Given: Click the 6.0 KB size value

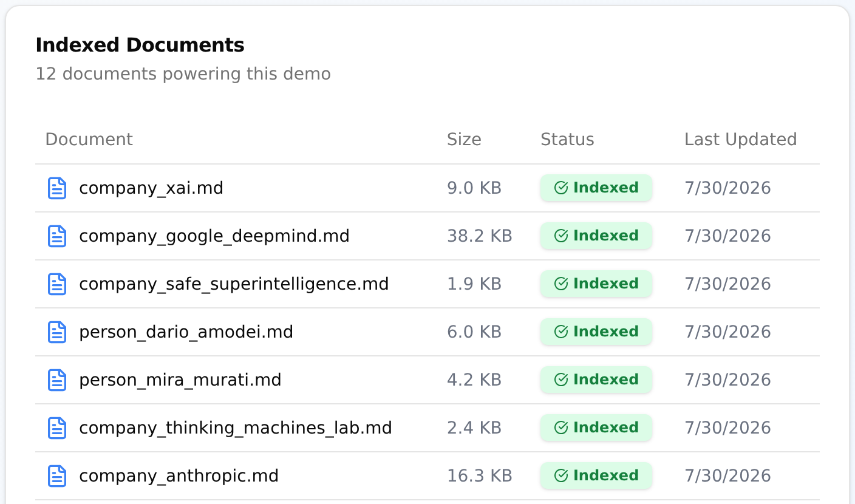Looking at the screenshot, I should (474, 332).
